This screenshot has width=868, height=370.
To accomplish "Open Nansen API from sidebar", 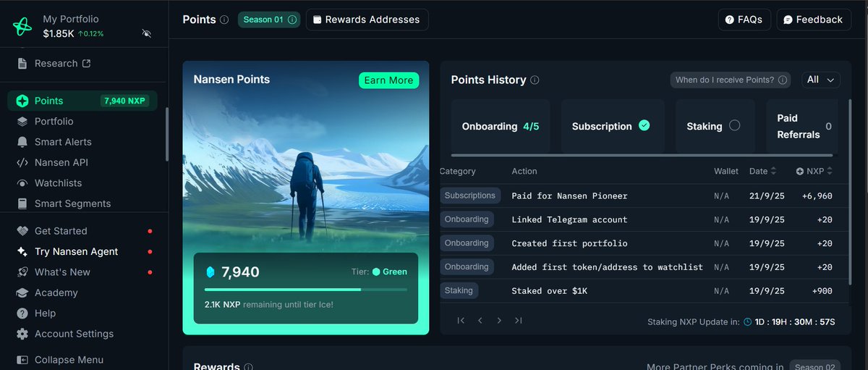I will click(61, 163).
